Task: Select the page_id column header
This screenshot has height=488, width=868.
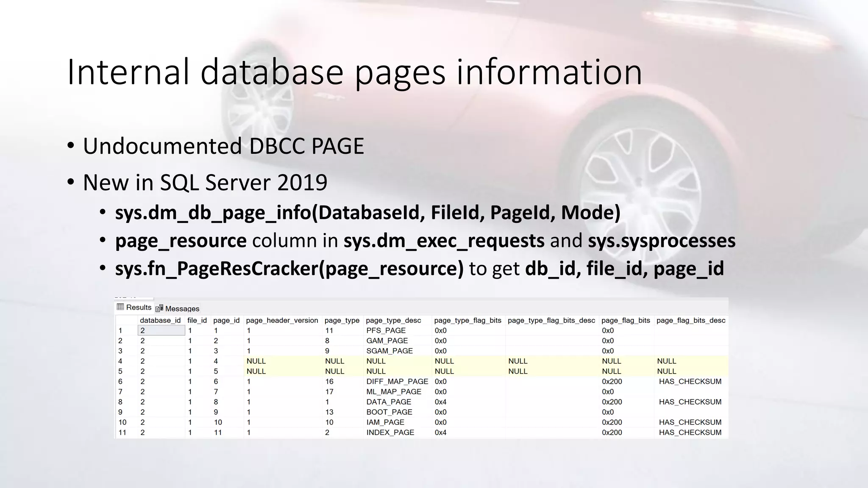Action: click(226, 321)
